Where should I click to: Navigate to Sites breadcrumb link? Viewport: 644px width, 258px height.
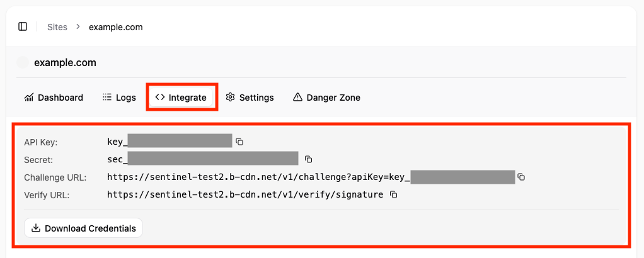pyautogui.click(x=57, y=27)
